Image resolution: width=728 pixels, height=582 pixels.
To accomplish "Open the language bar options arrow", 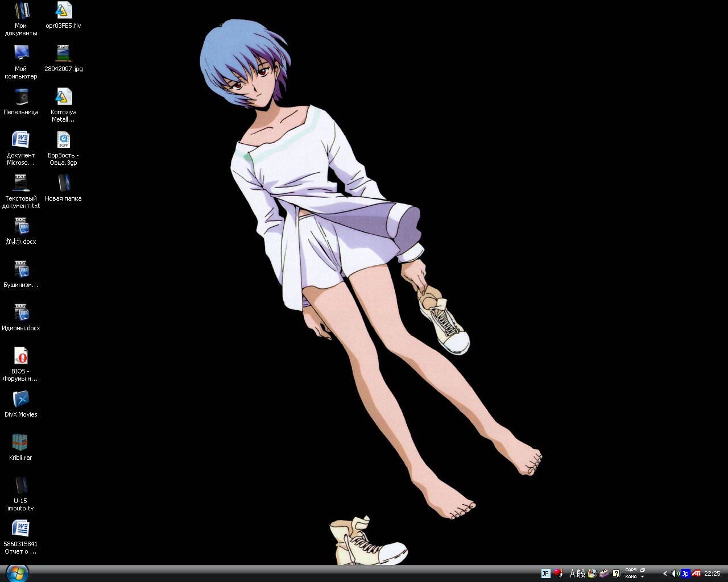I will [643, 577].
